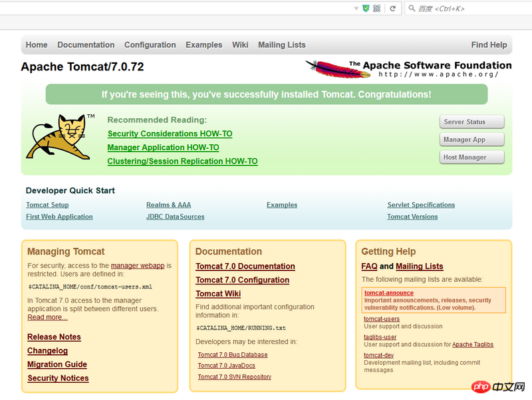Open Servlet Specifications link
Image resolution: width=532 pixels, height=400 pixels.
pyautogui.click(x=421, y=205)
